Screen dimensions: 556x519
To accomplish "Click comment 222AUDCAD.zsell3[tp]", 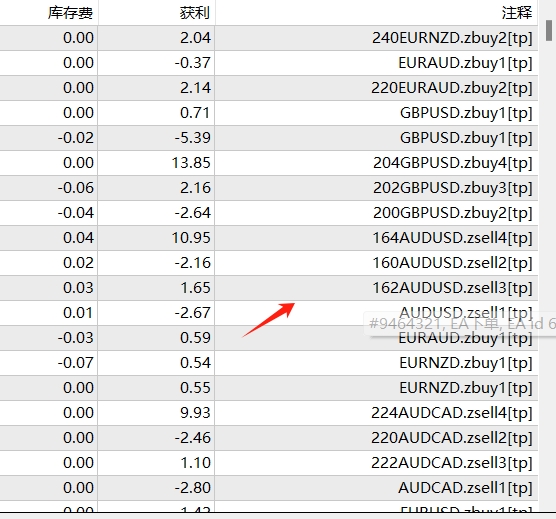I will 452,463.
